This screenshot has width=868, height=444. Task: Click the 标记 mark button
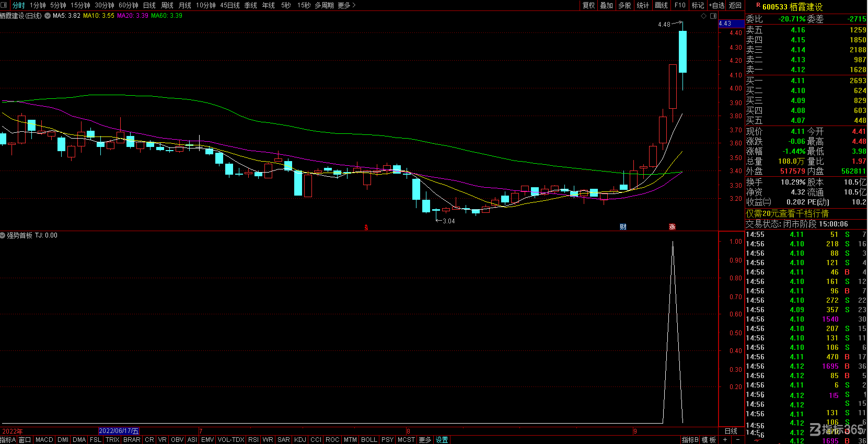[698, 5]
